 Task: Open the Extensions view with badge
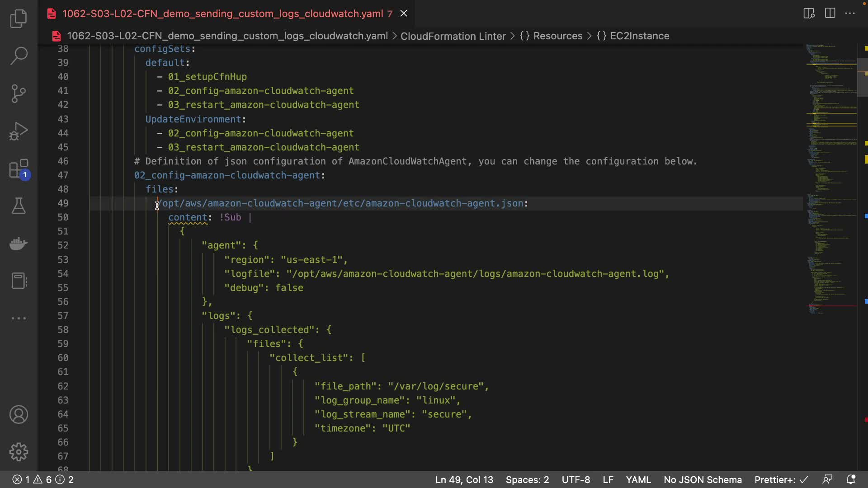coord(19,169)
